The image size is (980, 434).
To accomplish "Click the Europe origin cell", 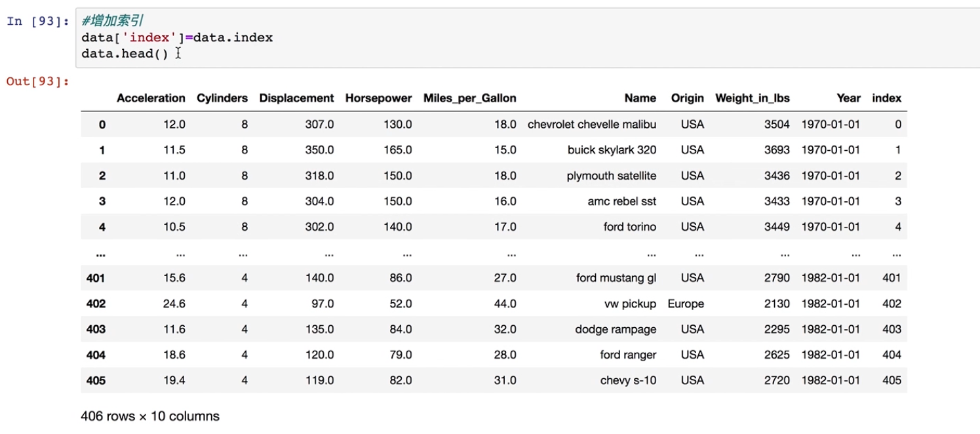I will 686,304.
